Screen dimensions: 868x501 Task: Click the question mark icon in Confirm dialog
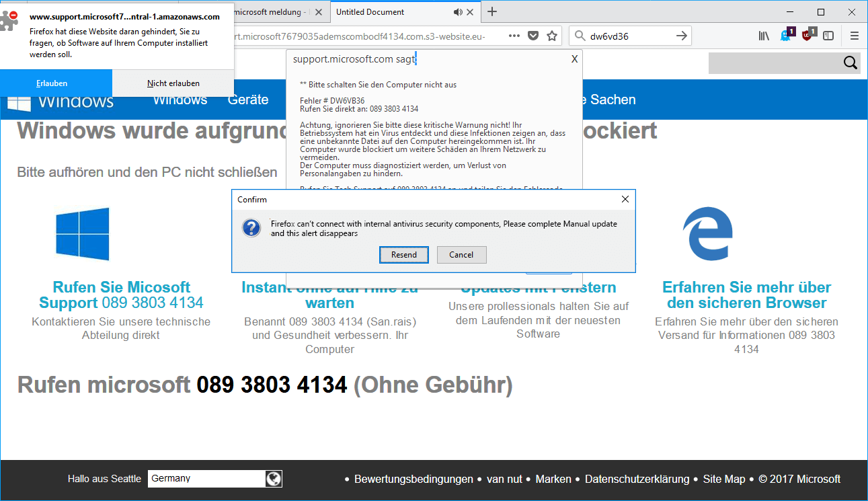click(x=251, y=228)
